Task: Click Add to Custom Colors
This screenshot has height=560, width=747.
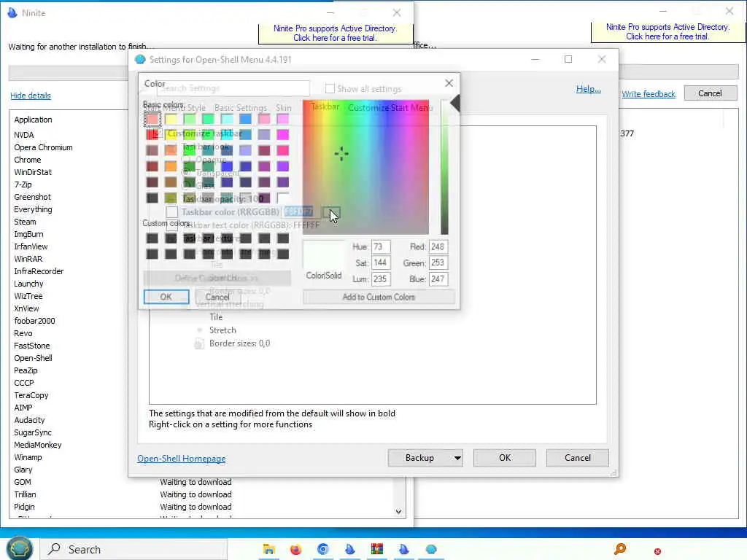Action: pos(379,297)
